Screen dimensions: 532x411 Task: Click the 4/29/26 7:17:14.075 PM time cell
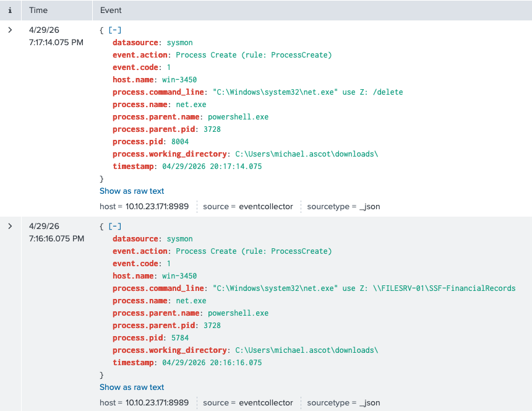click(x=56, y=36)
